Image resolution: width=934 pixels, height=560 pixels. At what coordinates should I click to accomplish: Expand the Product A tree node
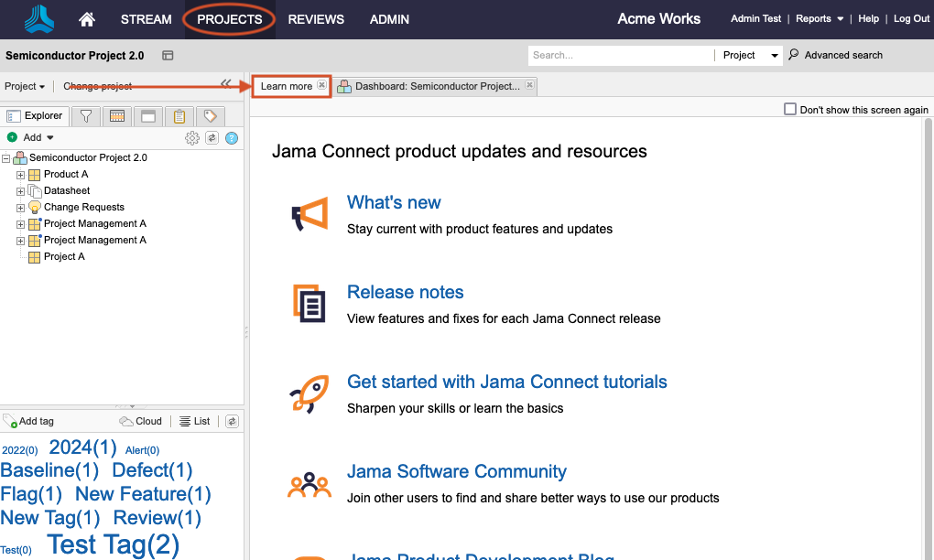click(20, 175)
